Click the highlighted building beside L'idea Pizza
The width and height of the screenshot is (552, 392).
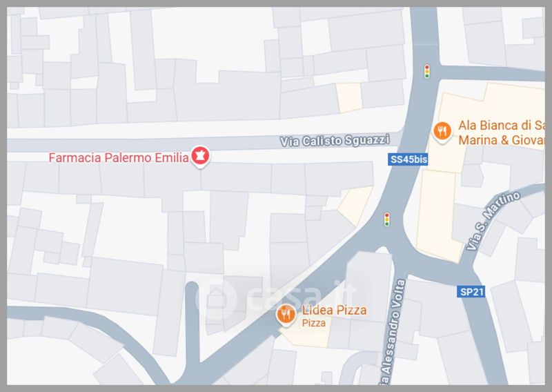click(306, 336)
